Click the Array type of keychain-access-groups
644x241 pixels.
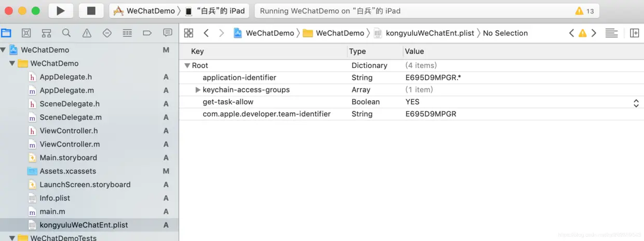pyautogui.click(x=361, y=90)
